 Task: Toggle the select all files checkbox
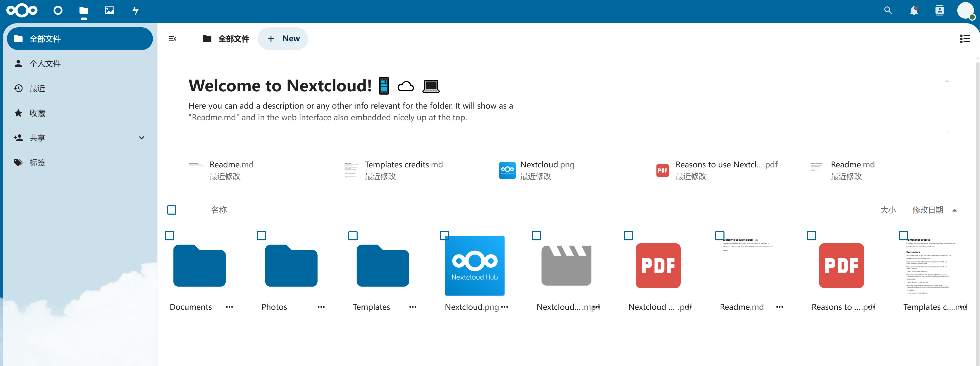(171, 210)
